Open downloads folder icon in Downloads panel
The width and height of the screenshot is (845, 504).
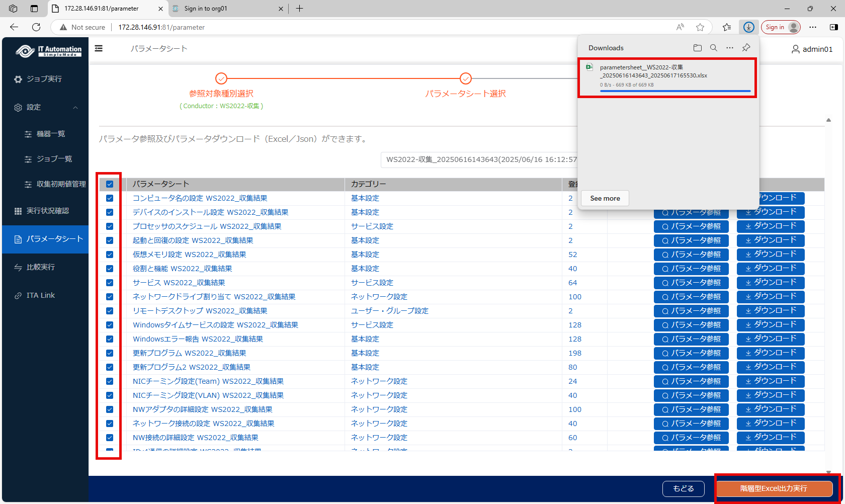pos(697,48)
